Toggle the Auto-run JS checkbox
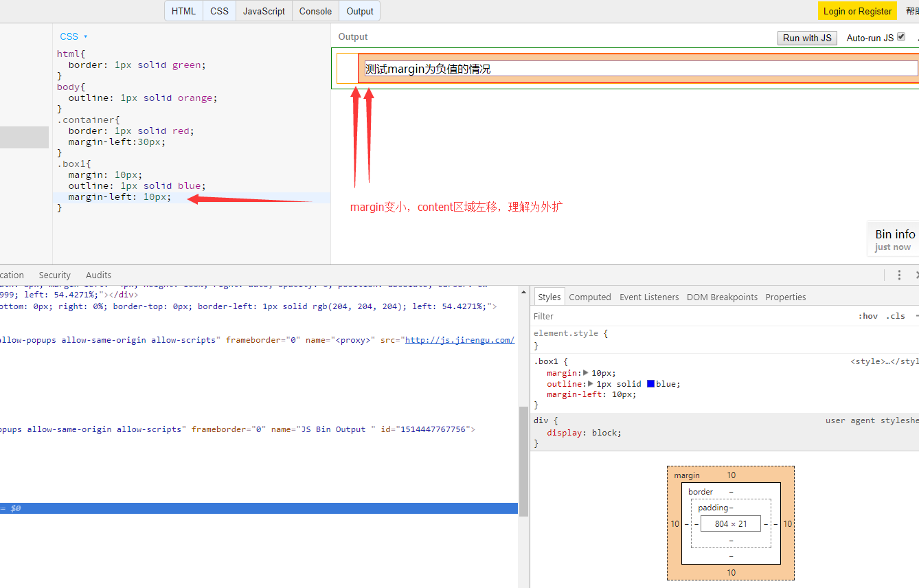This screenshot has height=588, width=919. coord(901,37)
